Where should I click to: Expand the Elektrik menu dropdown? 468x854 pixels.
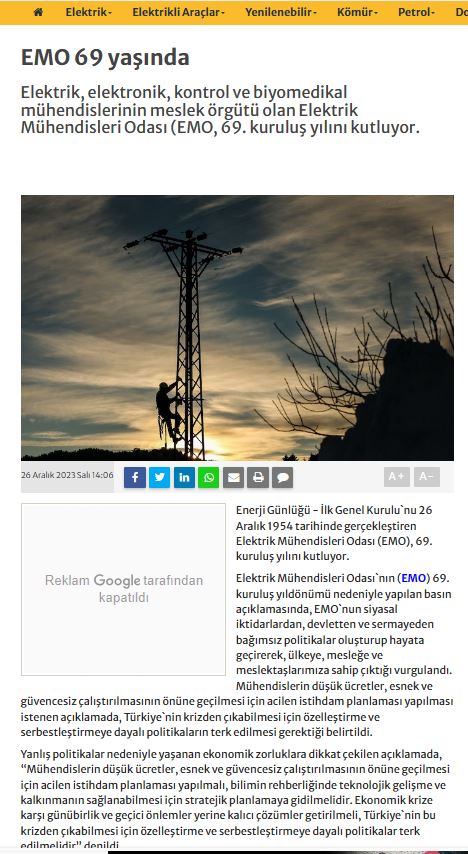coord(89,12)
